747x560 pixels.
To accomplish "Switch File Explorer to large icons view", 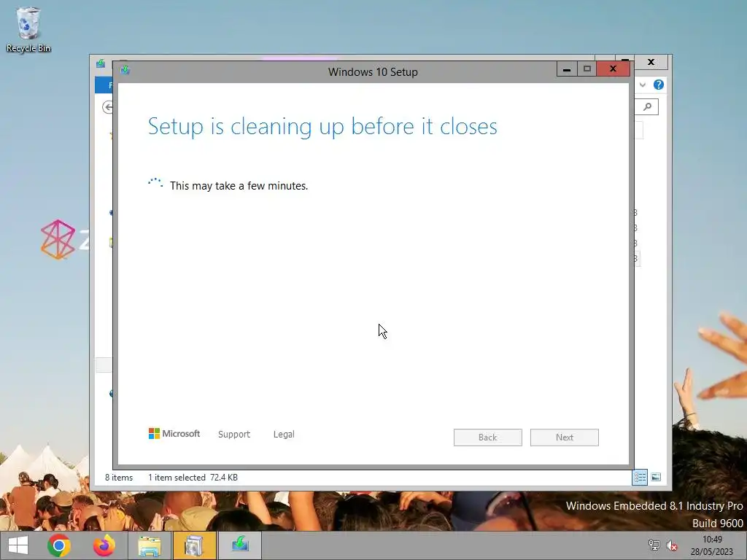I will click(656, 477).
